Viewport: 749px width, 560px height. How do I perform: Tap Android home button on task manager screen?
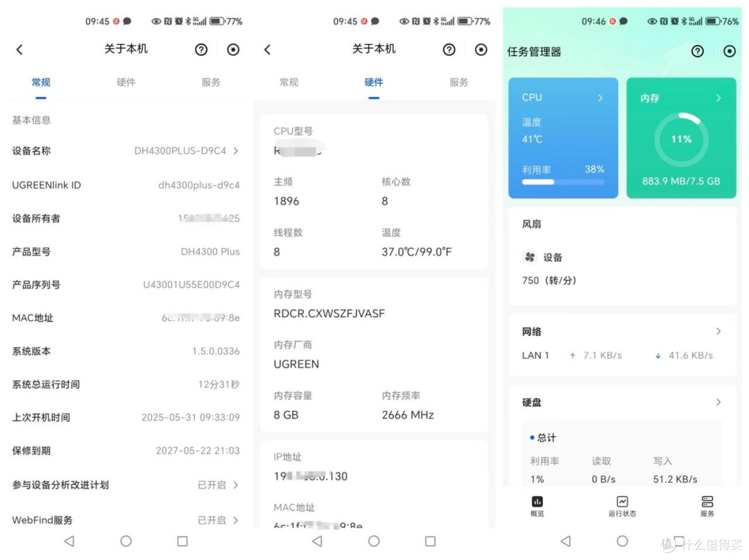(622, 541)
